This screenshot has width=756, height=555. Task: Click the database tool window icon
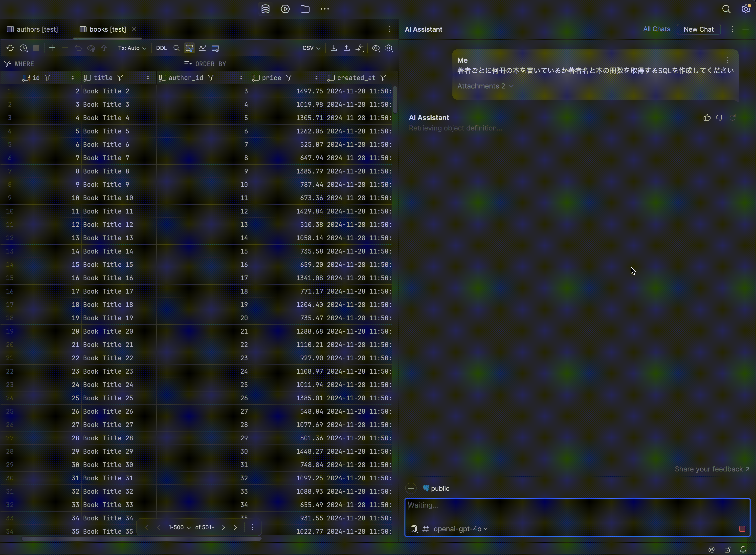pyautogui.click(x=265, y=9)
